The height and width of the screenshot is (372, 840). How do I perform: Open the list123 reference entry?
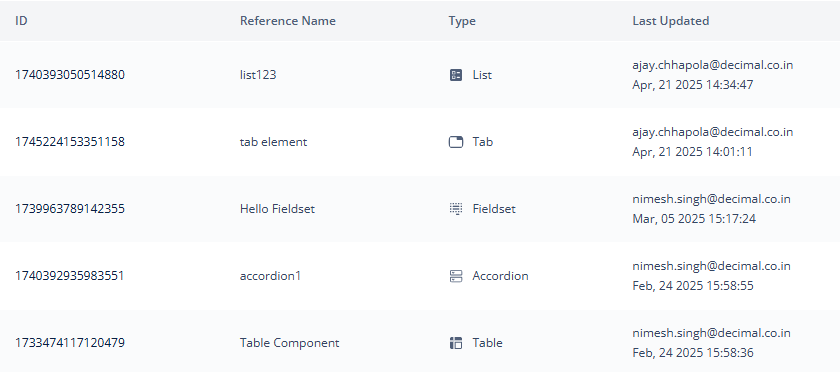258,75
